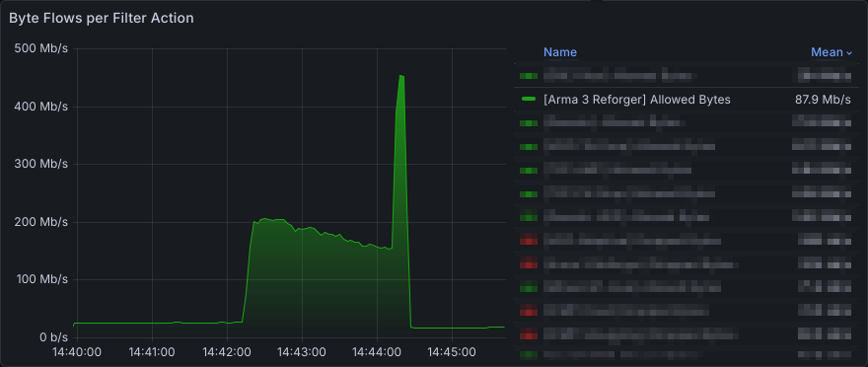Select the Arma 3 Reforger Allowed Bytes series

636,100
